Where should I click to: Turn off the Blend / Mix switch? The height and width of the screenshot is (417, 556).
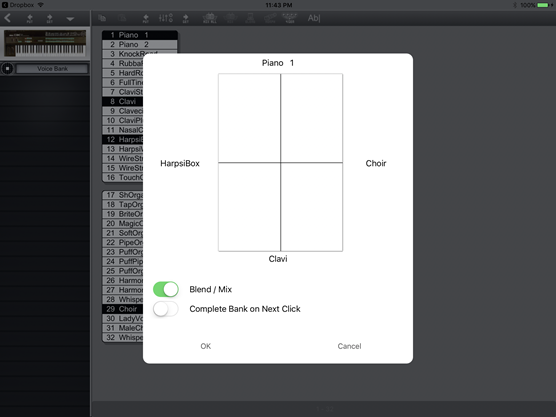[x=166, y=289]
